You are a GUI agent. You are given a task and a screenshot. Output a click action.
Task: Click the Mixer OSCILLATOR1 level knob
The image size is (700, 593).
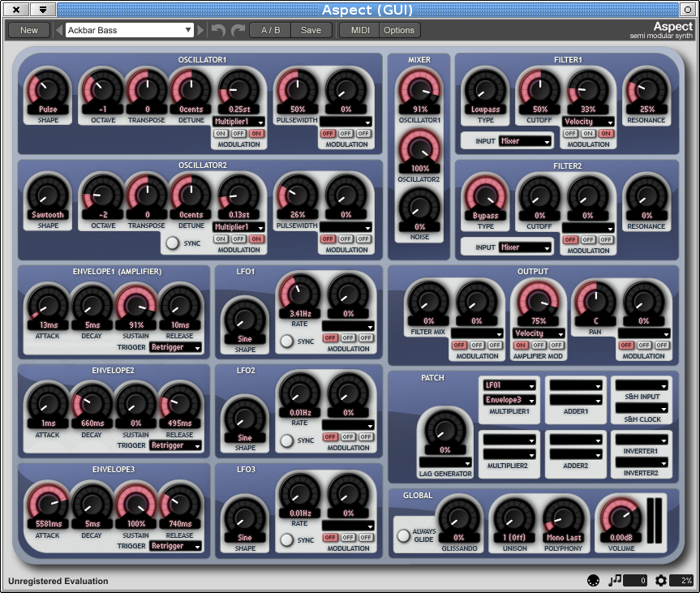click(419, 91)
